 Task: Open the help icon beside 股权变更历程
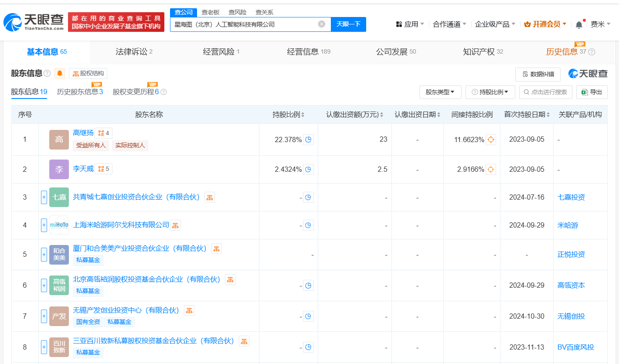point(163,92)
